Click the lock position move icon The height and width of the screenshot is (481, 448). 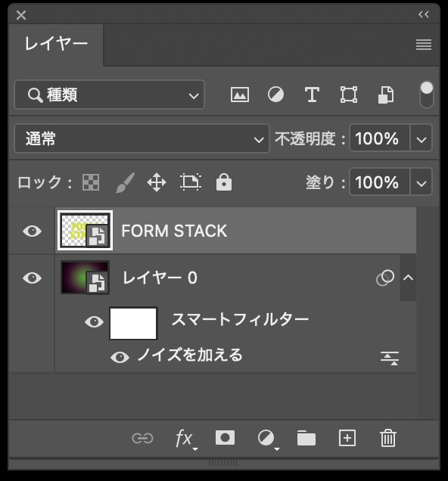click(x=157, y=182)
